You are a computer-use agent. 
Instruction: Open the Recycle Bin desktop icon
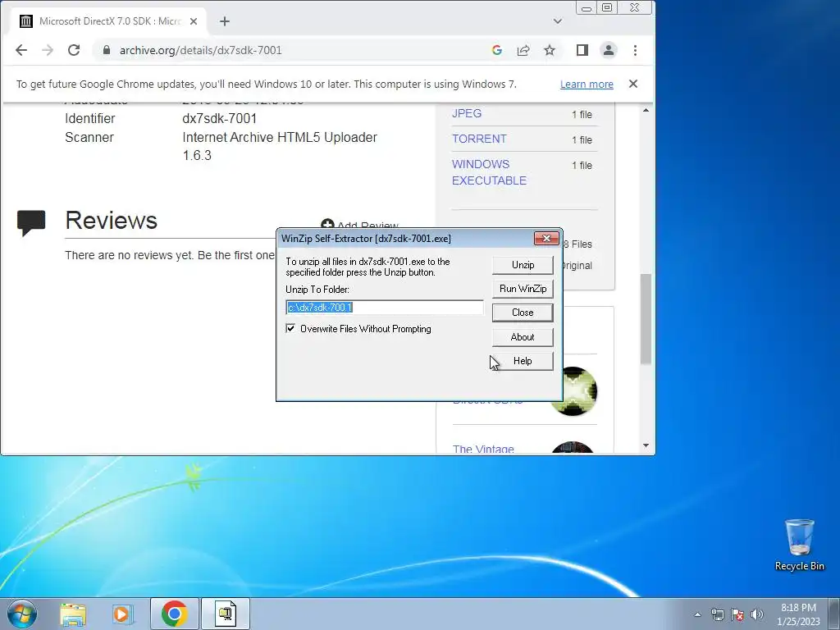pos(800,545)
